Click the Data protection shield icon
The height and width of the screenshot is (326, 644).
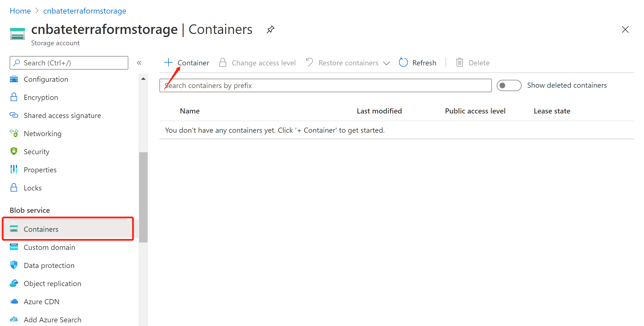click(x=14, y=265)
